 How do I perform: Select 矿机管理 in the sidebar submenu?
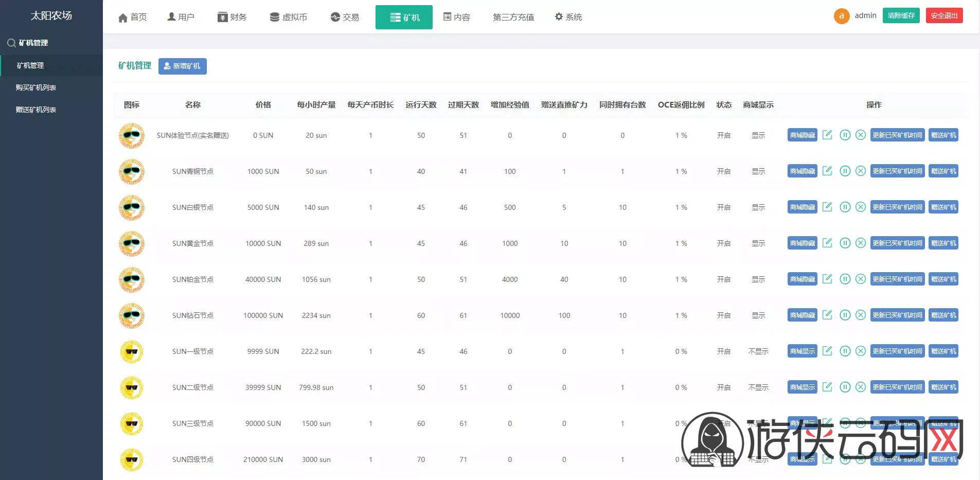[x=51, y=65]
